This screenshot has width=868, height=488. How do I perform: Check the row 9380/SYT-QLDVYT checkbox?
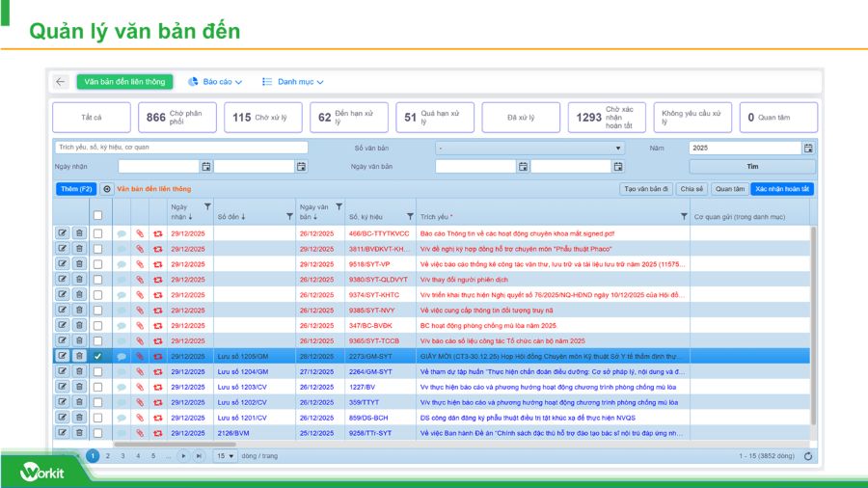point(98,280)
